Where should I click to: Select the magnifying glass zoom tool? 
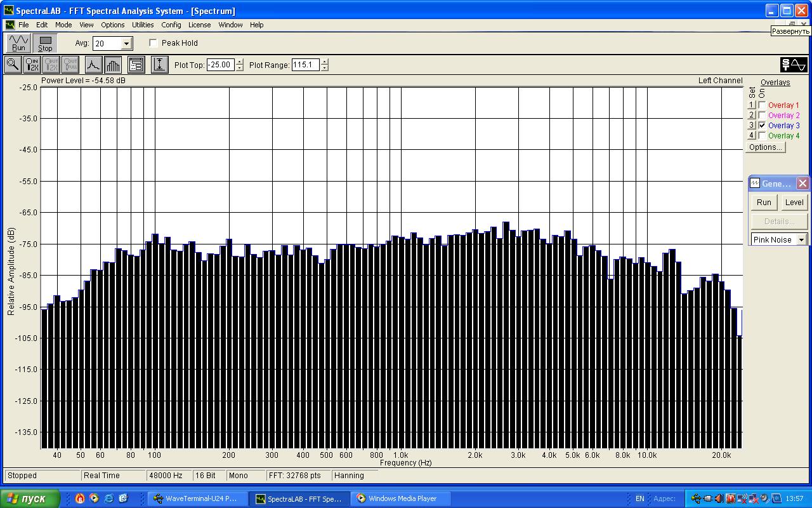[x=13, y=65]
